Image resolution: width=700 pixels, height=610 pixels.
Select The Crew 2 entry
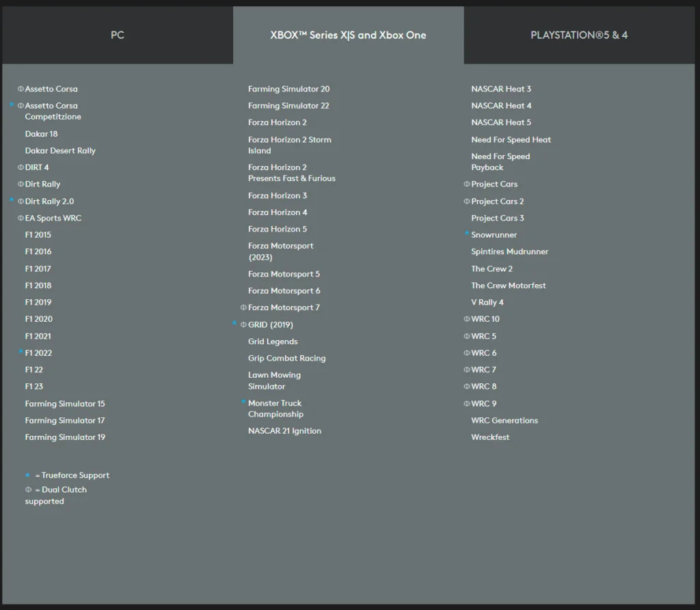(x=492, y=268)
